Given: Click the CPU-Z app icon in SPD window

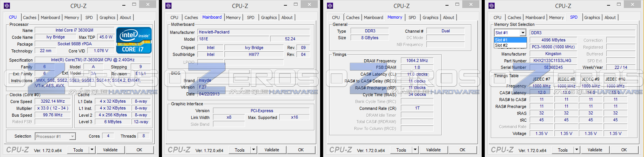Looking at the screenshot, I should (492, 6).
